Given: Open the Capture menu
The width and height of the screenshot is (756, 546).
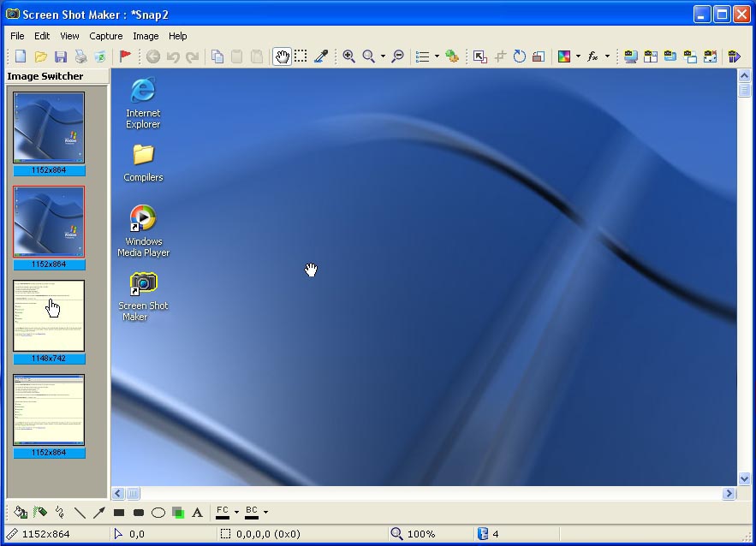Looking at the screenshot, I should pos(105,36).
